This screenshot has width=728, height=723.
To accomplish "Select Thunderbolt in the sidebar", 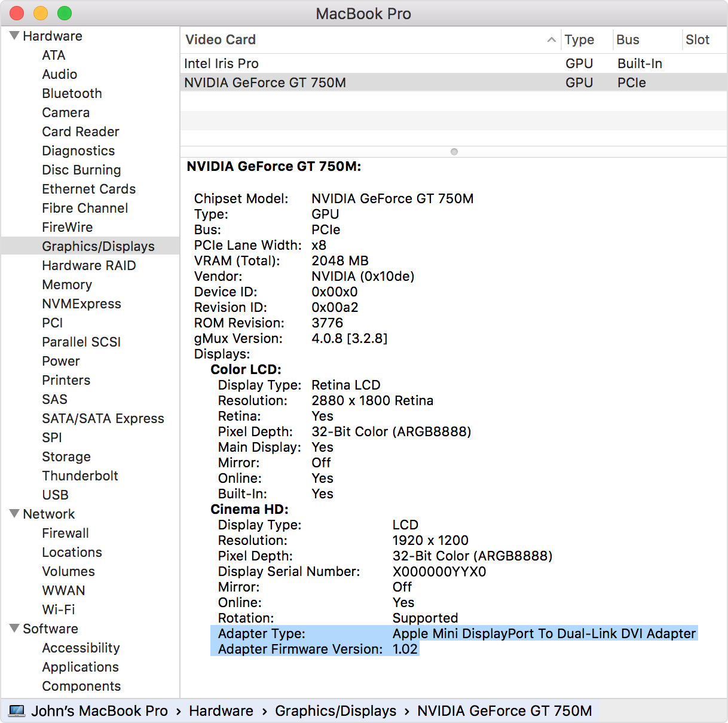I will pyautogui.click(x=80, y=476).
